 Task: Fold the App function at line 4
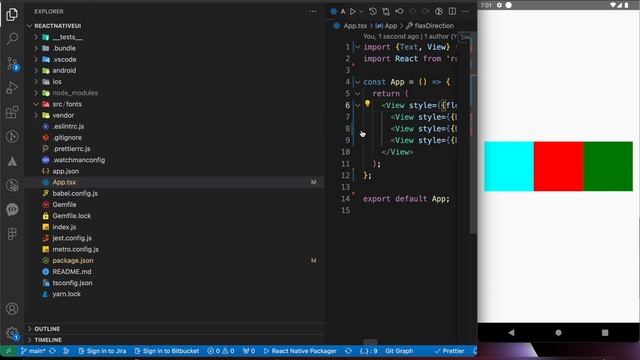[x=357, y=82]
